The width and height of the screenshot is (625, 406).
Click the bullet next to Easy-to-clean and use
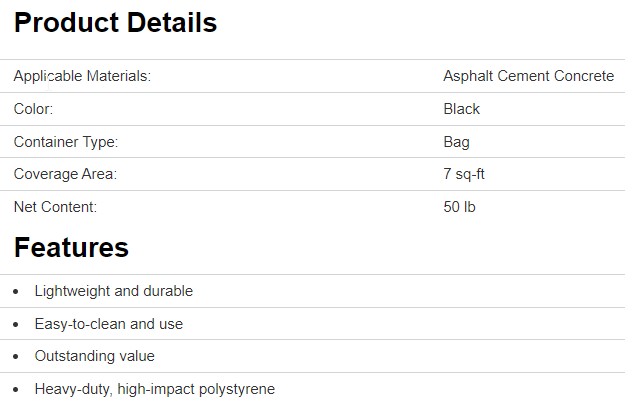(x=16, y=325)
